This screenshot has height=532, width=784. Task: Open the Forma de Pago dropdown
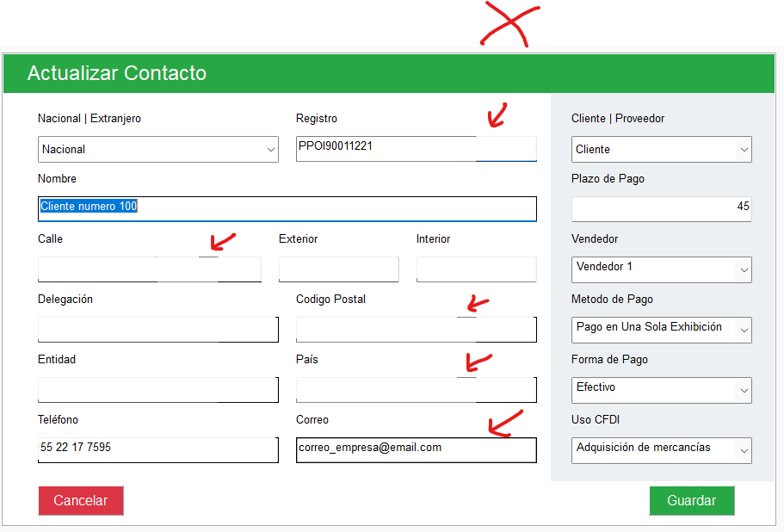tap(661, 390)
